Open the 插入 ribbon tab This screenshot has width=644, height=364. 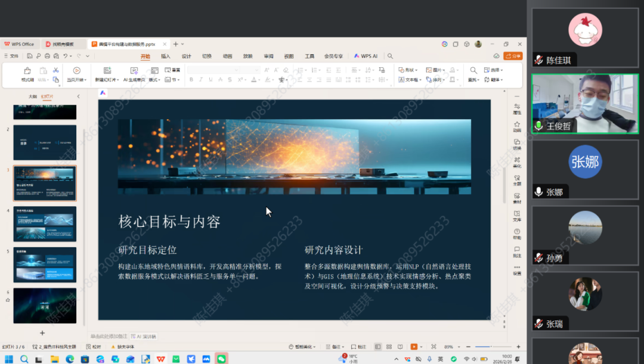pyautogui.click(x=166, y=56)
